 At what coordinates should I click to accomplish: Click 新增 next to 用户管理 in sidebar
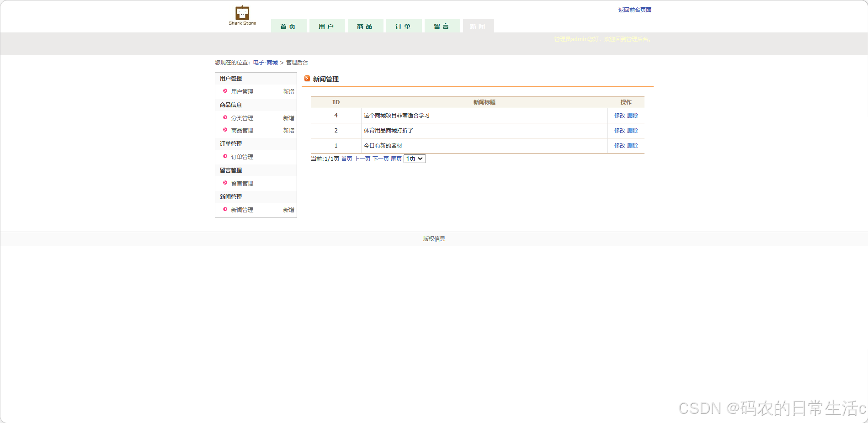coord(288,91)
